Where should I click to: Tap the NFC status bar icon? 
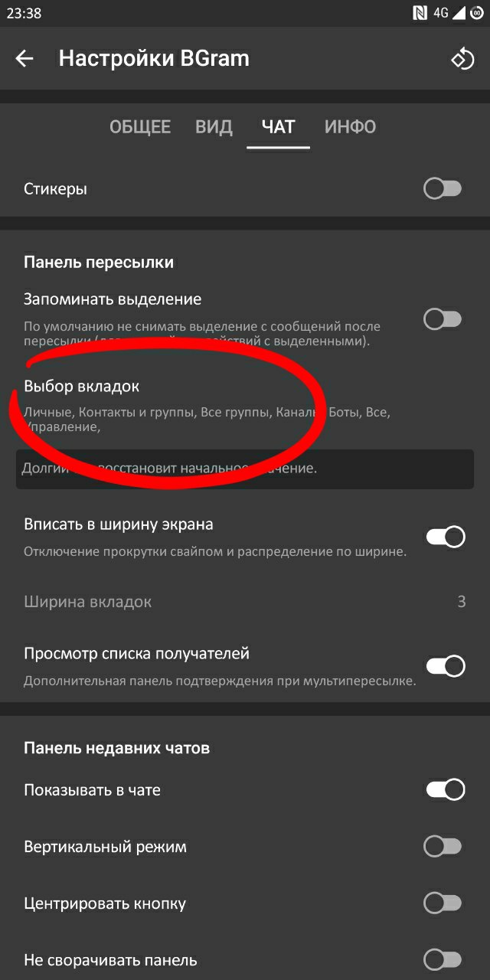click(x=420, y=13)
